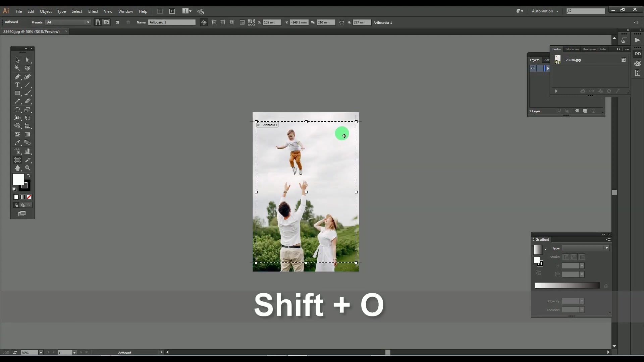Select the Rectangle tool
This screenshot has width=644, height=362.
coord(17,93)
